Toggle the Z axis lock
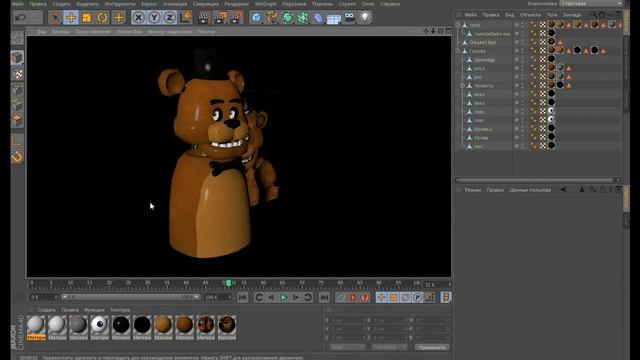The width and height of the screenshot is (640, 360). 170,18
